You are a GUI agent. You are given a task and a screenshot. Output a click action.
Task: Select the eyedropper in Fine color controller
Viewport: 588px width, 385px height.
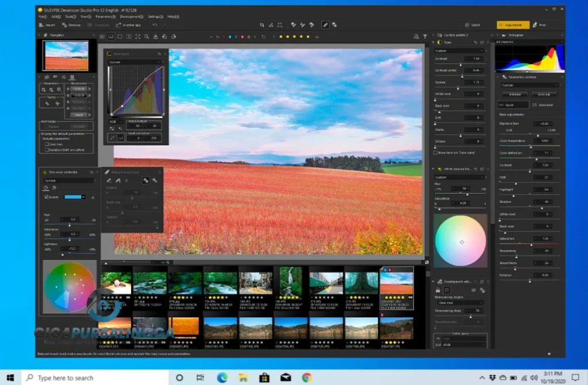point(92,197)
